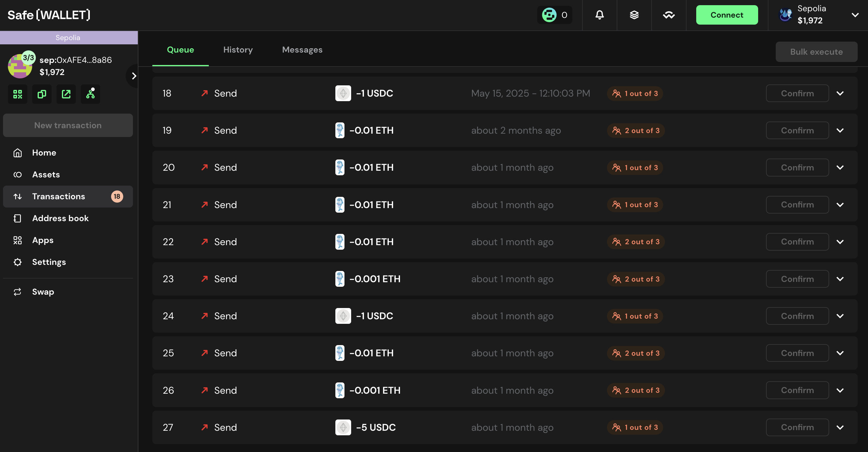Open the Sepolia network dropdown

pyautogui.click(x=855, y=15)
